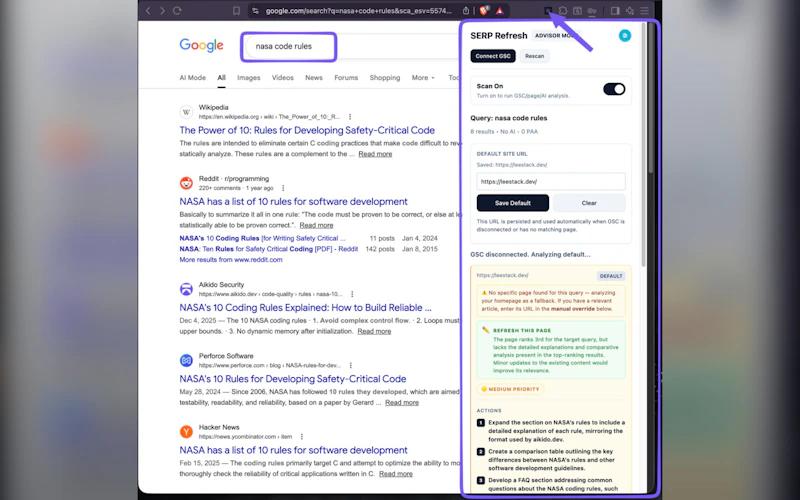Open 'NASA's 10 Coding Rules Explained' link
The height and width of the screenshot is (500, 800).
(x=305, y=308)
